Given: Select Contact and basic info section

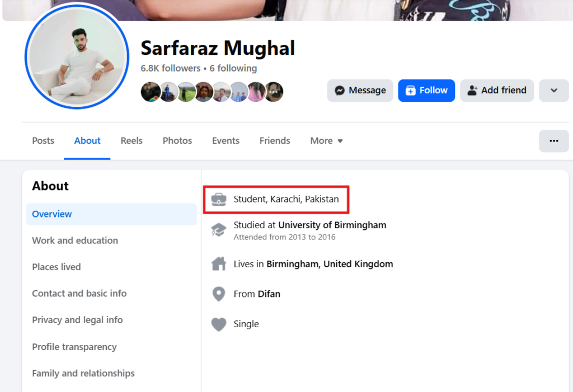Looking at the screenshot, I should pos(79,294).
